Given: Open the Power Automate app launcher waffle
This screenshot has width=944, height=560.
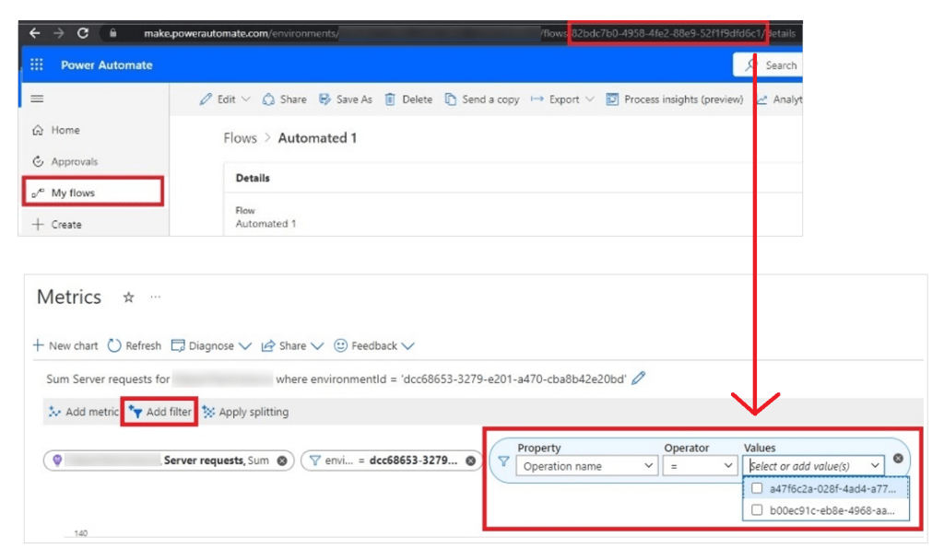Looking at the screenshot, I should (x=37, y=65).
